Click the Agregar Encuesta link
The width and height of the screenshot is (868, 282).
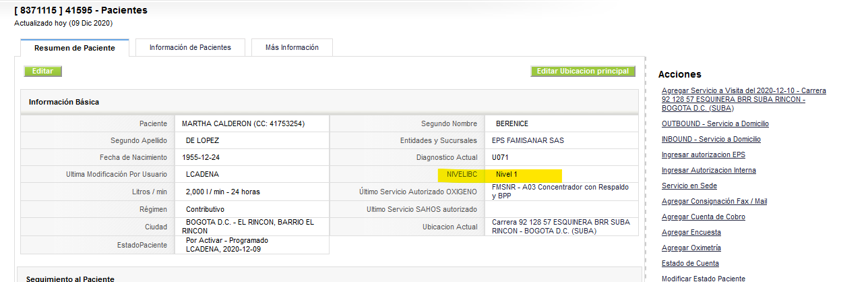point(691,232)
